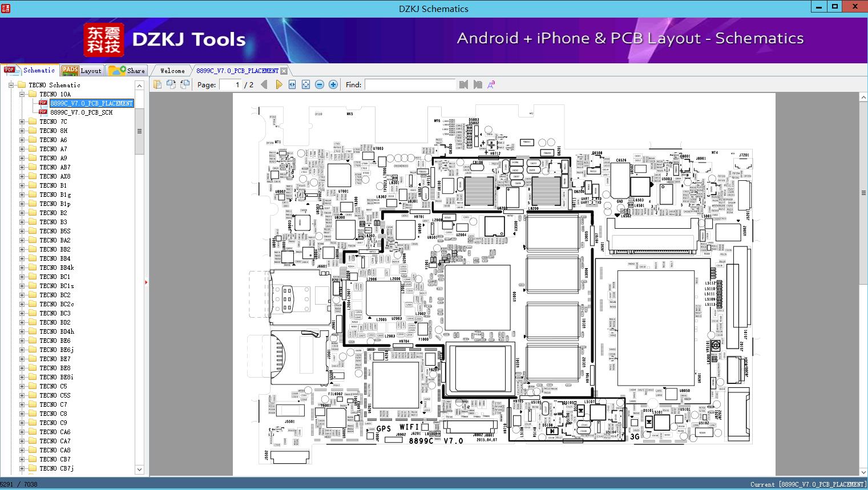Open the Share tab
The width and height of the screenshot is (868, 490).
(x=127, y=71)
